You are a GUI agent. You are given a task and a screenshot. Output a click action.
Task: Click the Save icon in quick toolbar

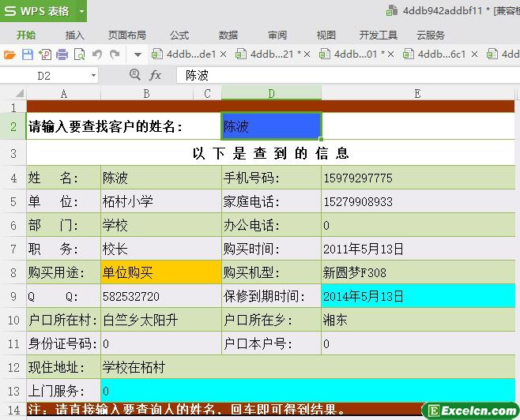click(27, 54)
